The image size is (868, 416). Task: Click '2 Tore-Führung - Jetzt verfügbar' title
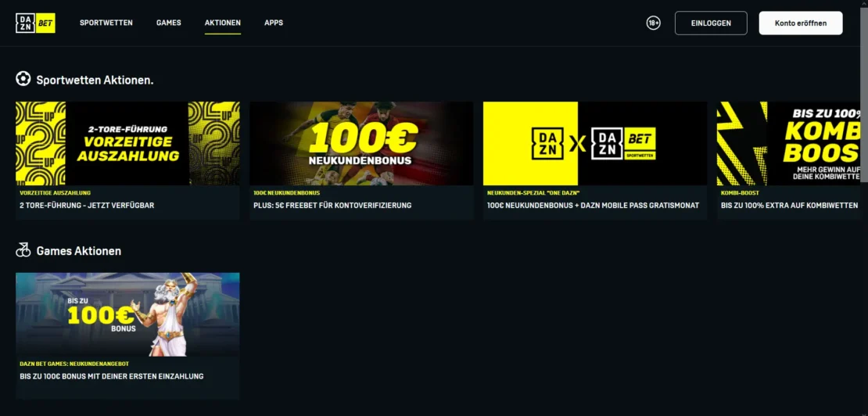(x=87, y=205)
